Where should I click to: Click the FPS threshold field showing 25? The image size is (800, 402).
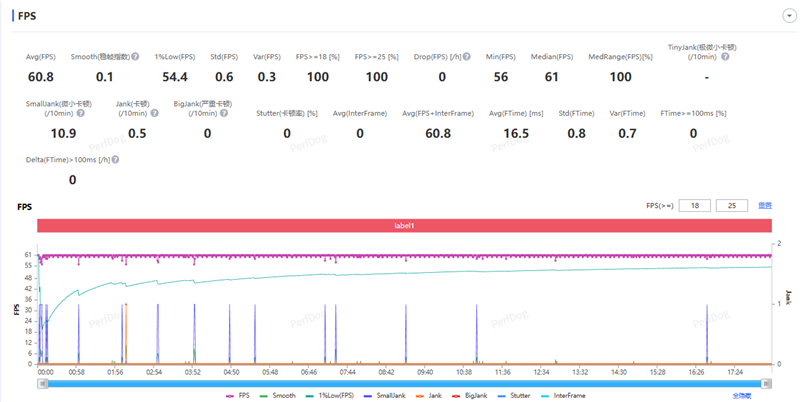pyautogui.click(x=732, y=206)
